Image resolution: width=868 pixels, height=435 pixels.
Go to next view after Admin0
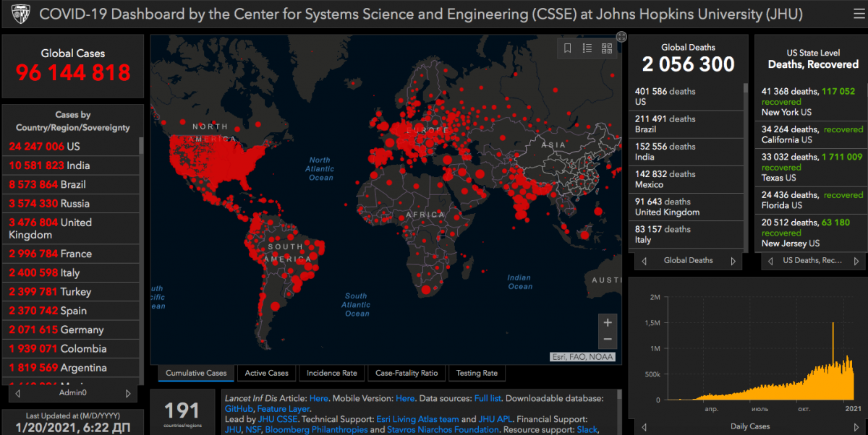point(128,394)
